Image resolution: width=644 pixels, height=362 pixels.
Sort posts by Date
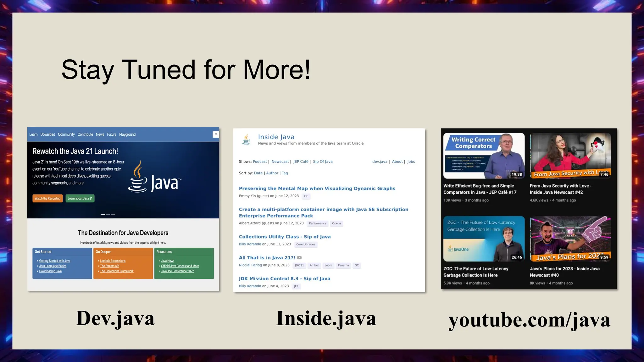pos(258,173)
